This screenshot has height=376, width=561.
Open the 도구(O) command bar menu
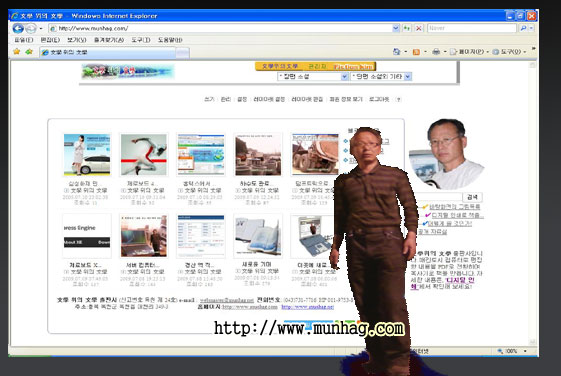[x=509, y=52]
